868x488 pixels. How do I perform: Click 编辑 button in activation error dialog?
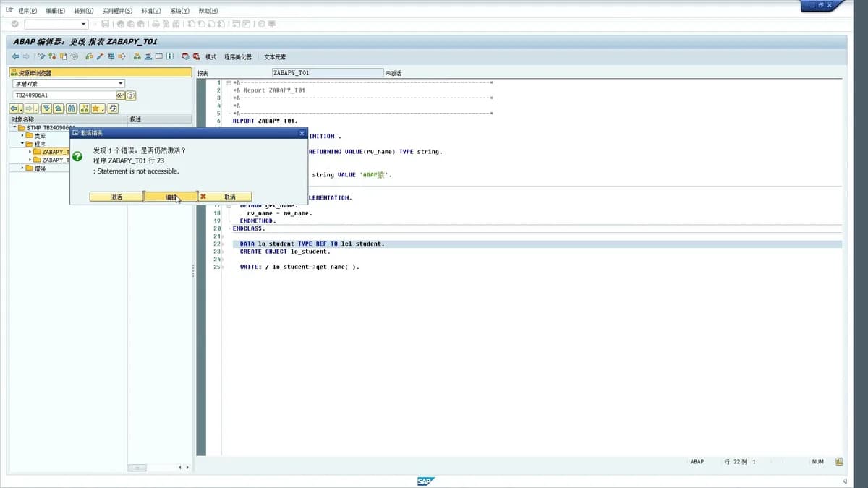point(171,197)
